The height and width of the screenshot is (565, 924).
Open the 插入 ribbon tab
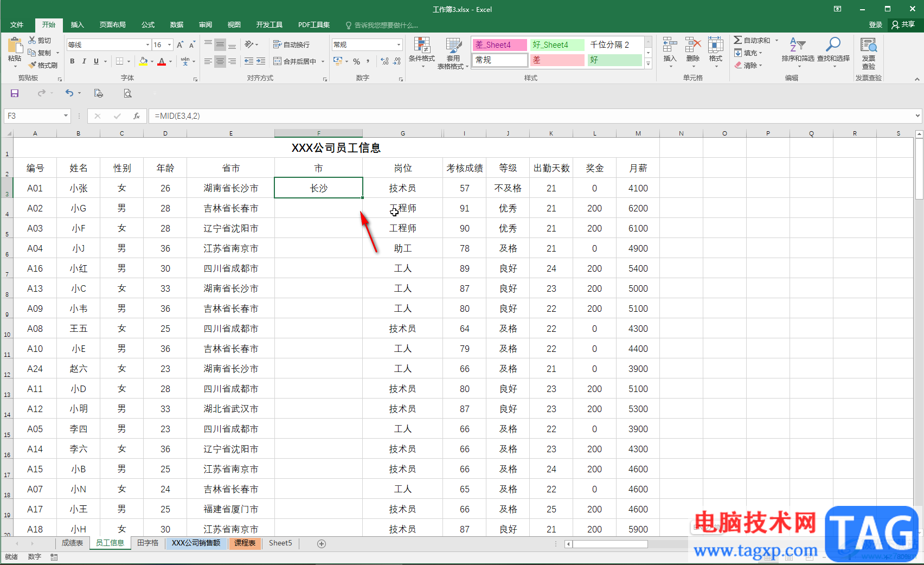tap(77, 25)
